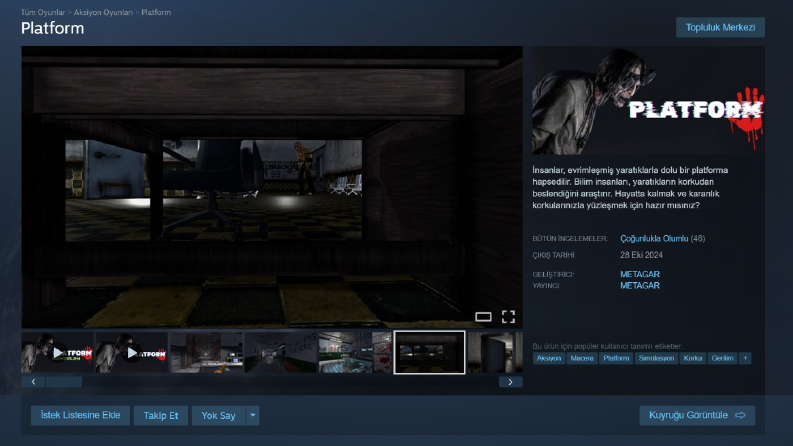793x446 pixels.
Task: Open Aksiyon Oyunları breadcrumb link
Action: pos(103,12)
